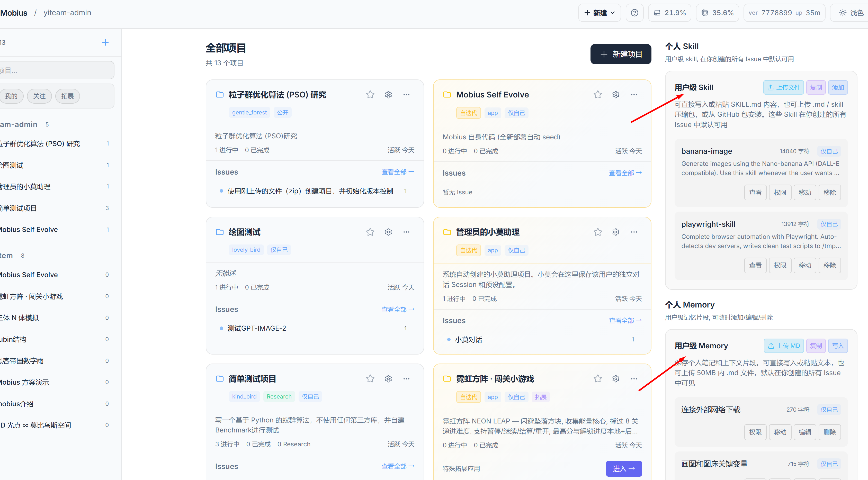Click 上传文件 in 用户级 Skill panel
The height and width of the screenshot is (480, 868).
click(783, 88)
